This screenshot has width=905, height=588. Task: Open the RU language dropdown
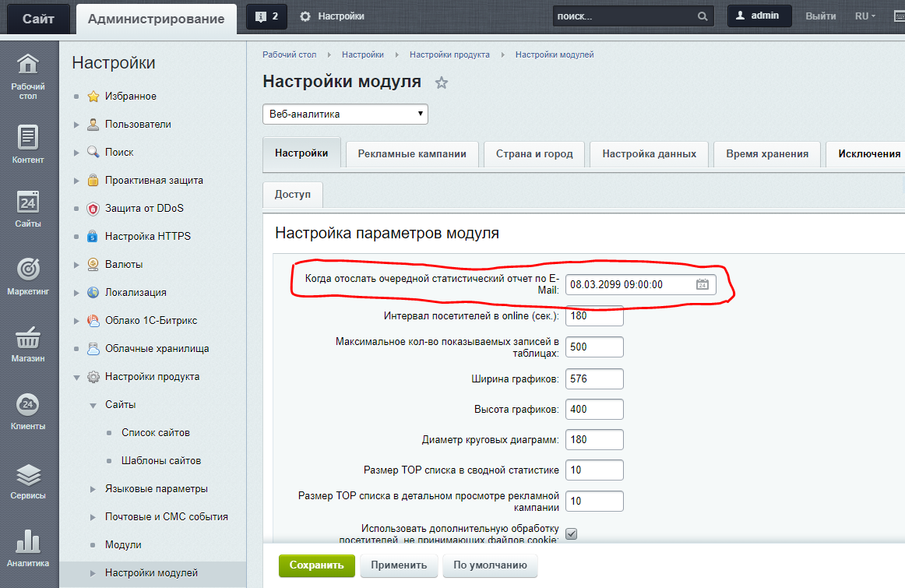pos(865,16)
